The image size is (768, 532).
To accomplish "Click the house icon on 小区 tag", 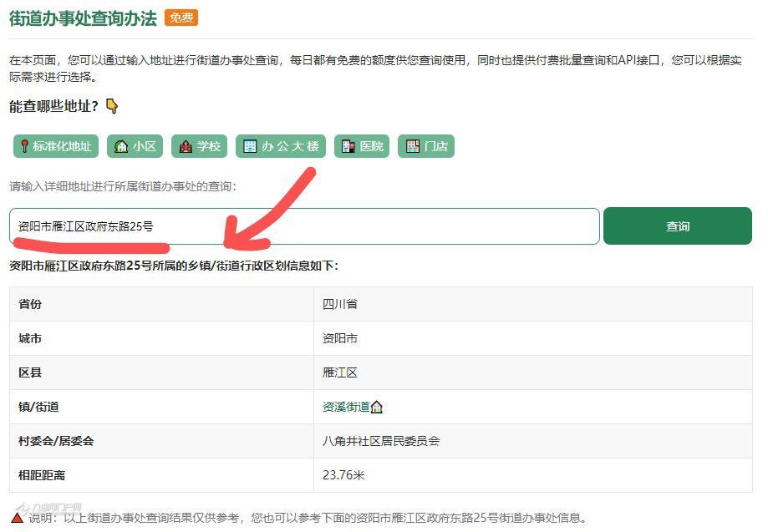I will pyautogui.click(x=121, y=146).
